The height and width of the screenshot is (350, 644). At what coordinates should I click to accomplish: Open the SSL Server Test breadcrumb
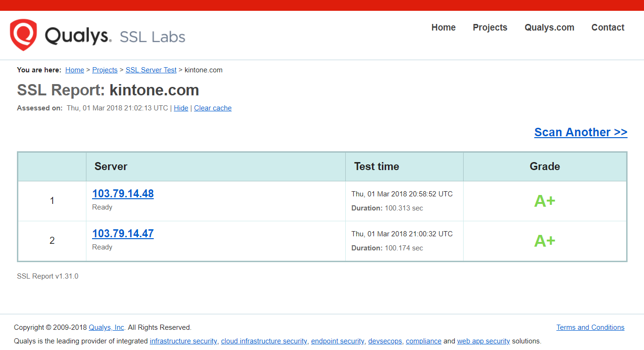point(151,70)
